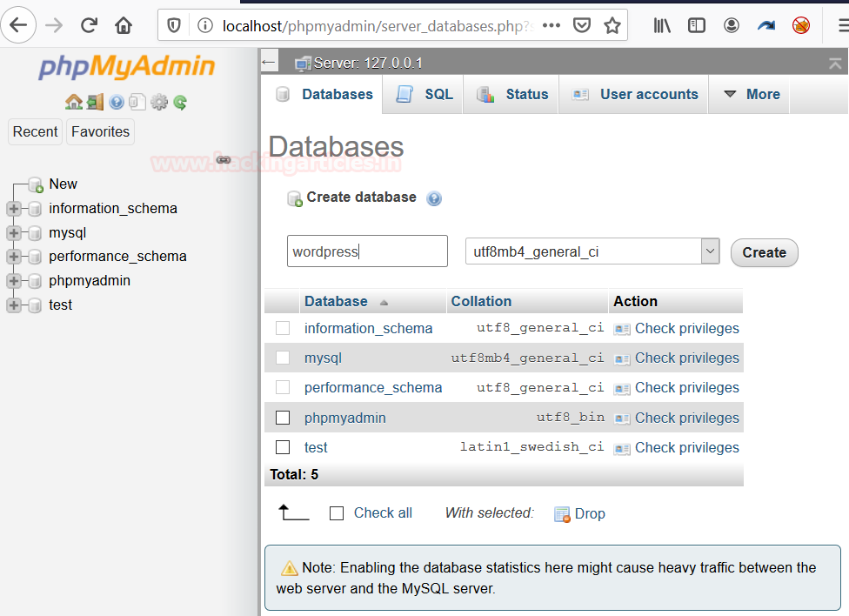Bookmark this page with the star icon
Image resolution: width=849 pixels, height=616 pixels.
pos(612,25)
